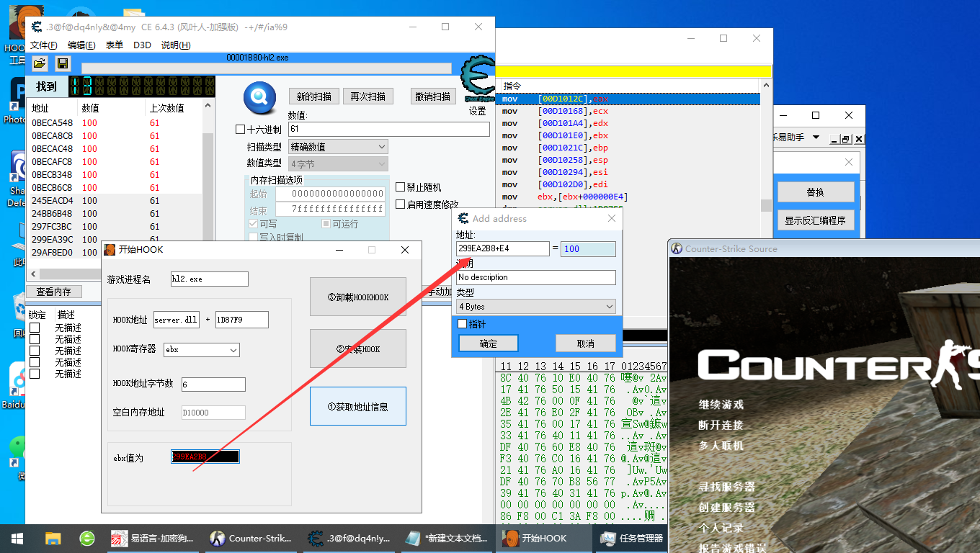Enable the 启用速度修改 speedhack checkbox
The width and height of the screenshot is (980, 553).
click(x=401, y=204)
